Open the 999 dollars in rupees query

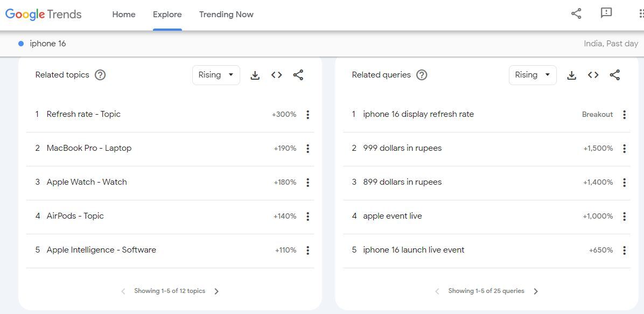[402, 148]
